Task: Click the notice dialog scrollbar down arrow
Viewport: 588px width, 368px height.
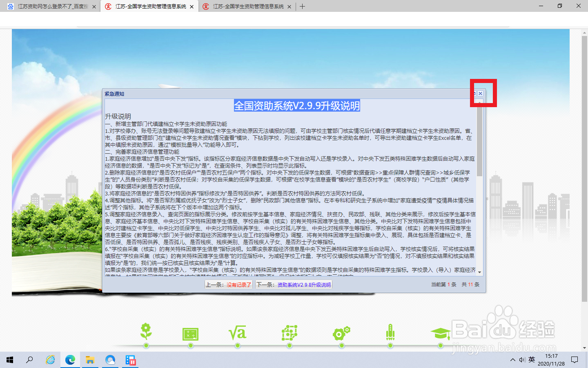Action: (480, 272)
